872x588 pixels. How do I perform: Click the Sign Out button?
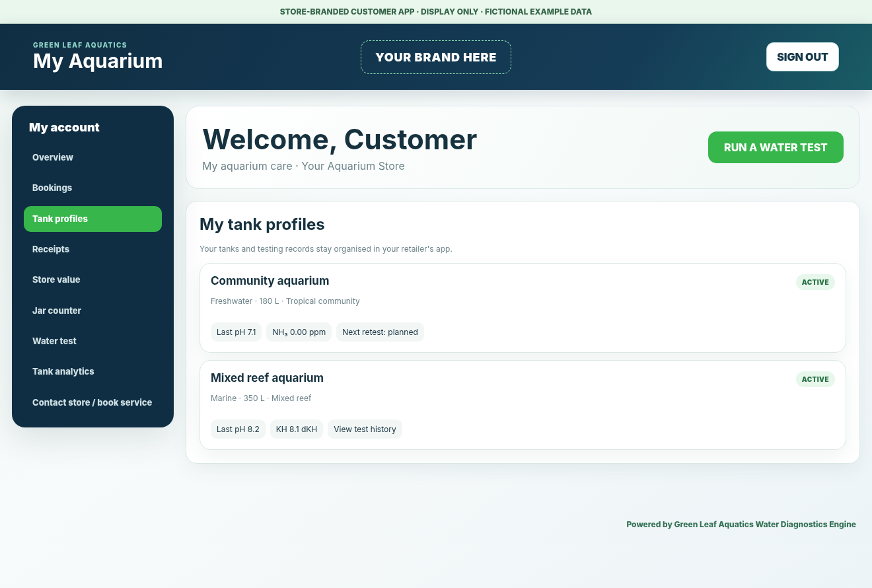803,57
